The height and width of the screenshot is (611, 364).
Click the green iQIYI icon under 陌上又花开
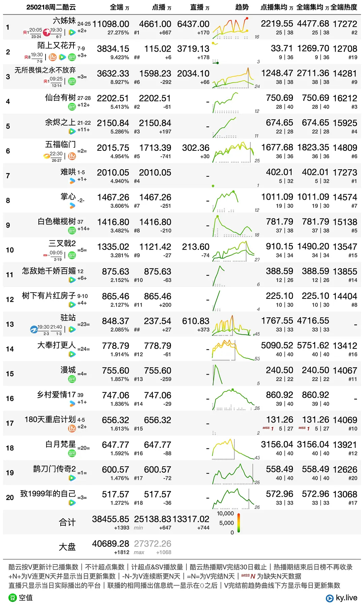tap(72, 57)
